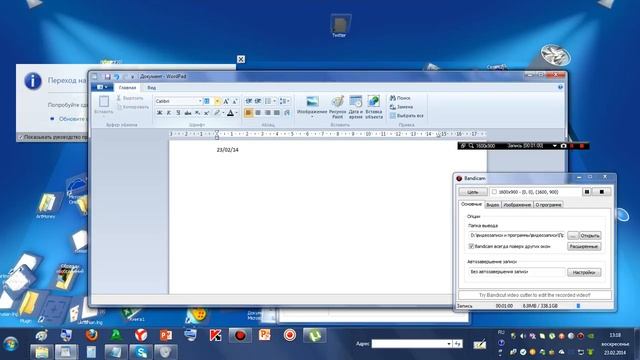Open Bandicam's Изображения tab
This screenshot has height=360, width=640.
click(517, 204)
